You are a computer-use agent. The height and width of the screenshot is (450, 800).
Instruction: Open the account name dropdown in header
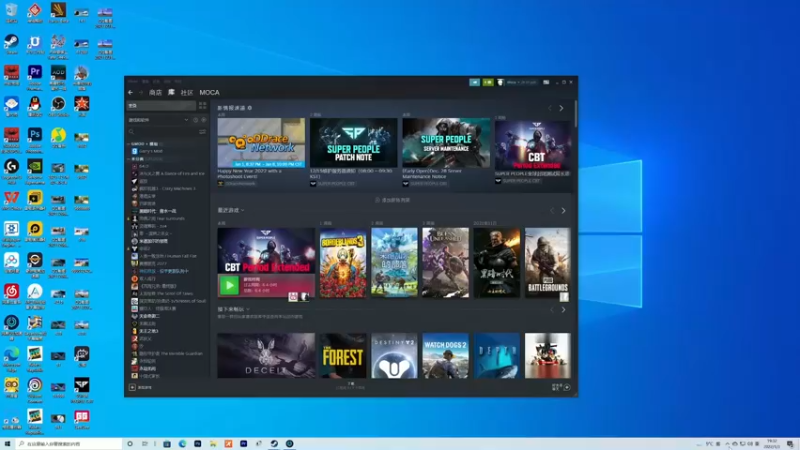[521, 82]
